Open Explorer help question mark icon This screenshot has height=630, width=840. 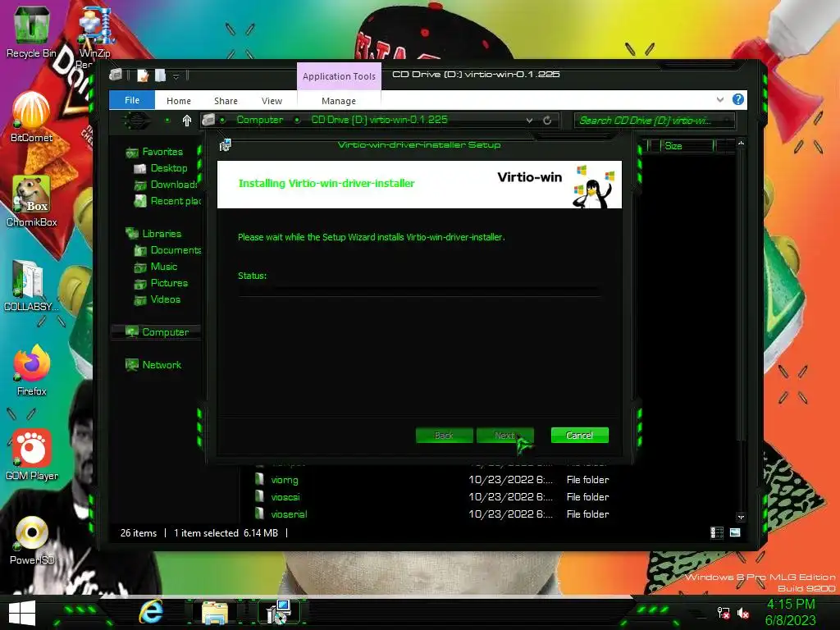click(x=738, y=99)
